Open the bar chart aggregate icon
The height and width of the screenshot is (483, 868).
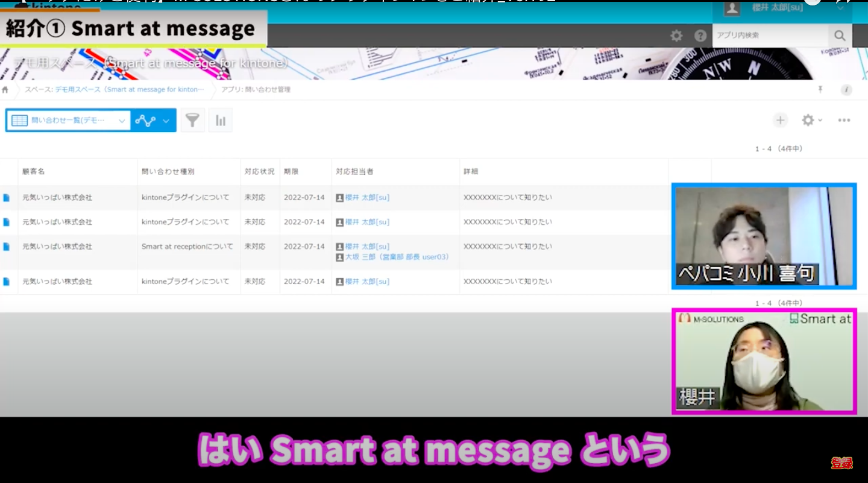click(221, 121)
